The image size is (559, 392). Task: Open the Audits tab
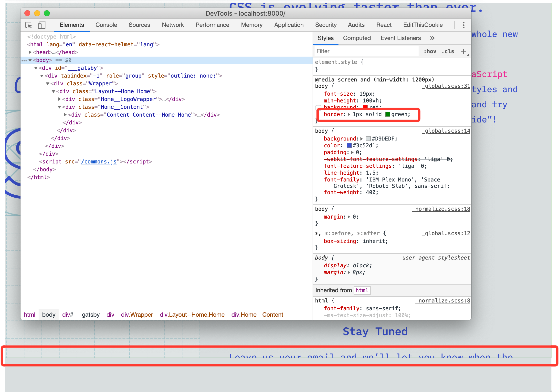[356, 25]
